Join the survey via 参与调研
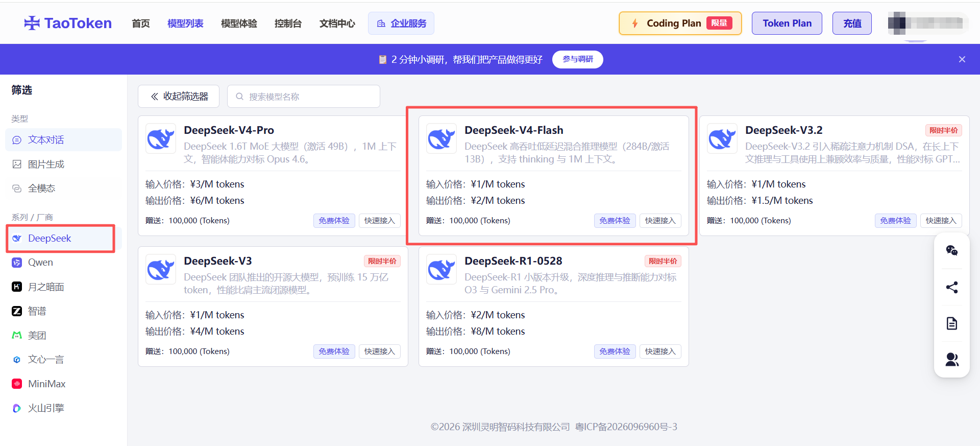 coord(578,59)
